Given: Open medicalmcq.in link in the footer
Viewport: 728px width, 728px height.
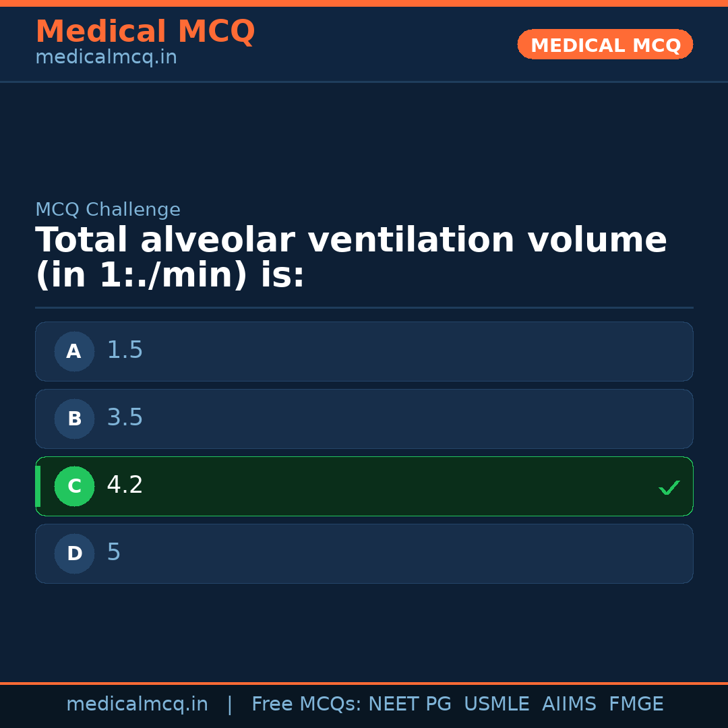Looking at the screenshot, I should click(x=137, y=704).
